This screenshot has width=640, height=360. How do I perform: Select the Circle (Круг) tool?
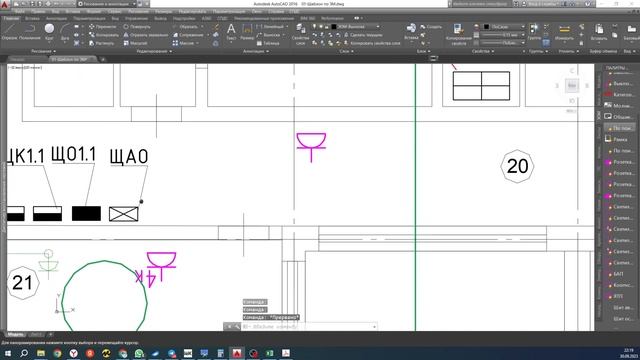pyautogui.click(x=49, y=32)
